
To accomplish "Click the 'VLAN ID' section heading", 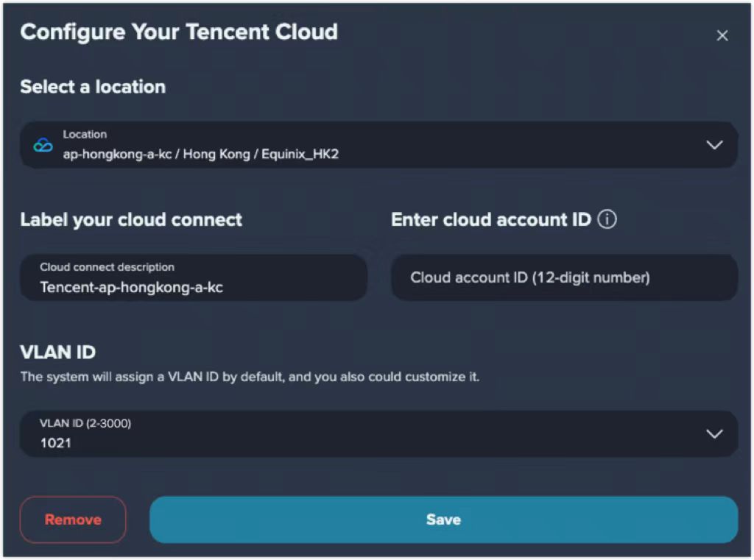I will click(x=57, y=352).
